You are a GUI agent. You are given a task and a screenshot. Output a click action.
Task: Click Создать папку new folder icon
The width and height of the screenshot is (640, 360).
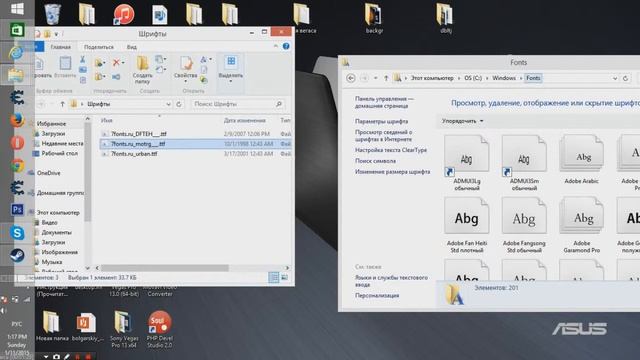tap(142, 70)
